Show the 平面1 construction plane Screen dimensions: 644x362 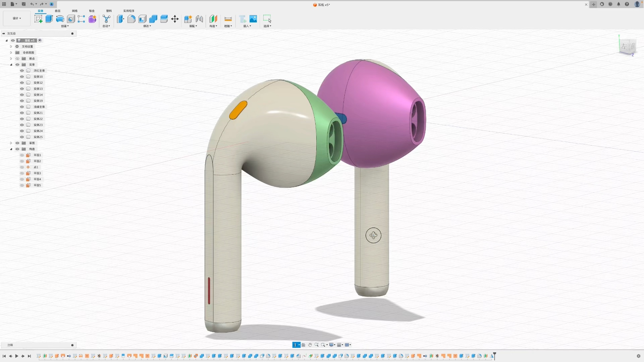click(21, 155)
